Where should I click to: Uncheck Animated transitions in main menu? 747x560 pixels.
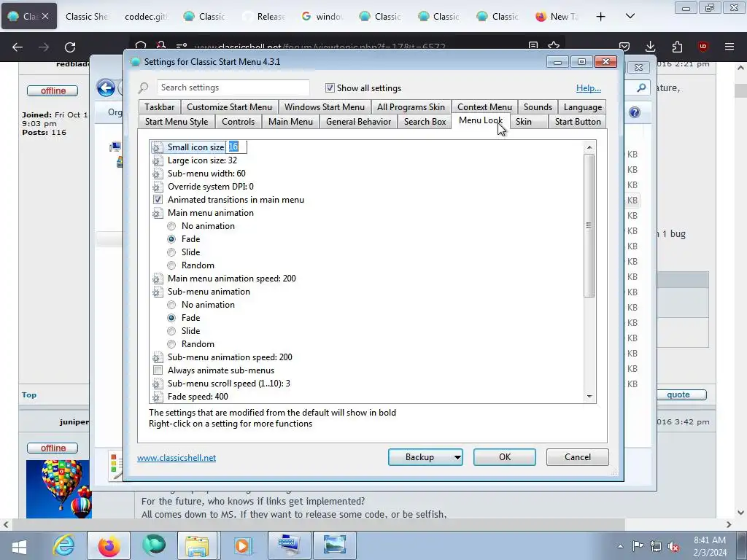[158, 200]
